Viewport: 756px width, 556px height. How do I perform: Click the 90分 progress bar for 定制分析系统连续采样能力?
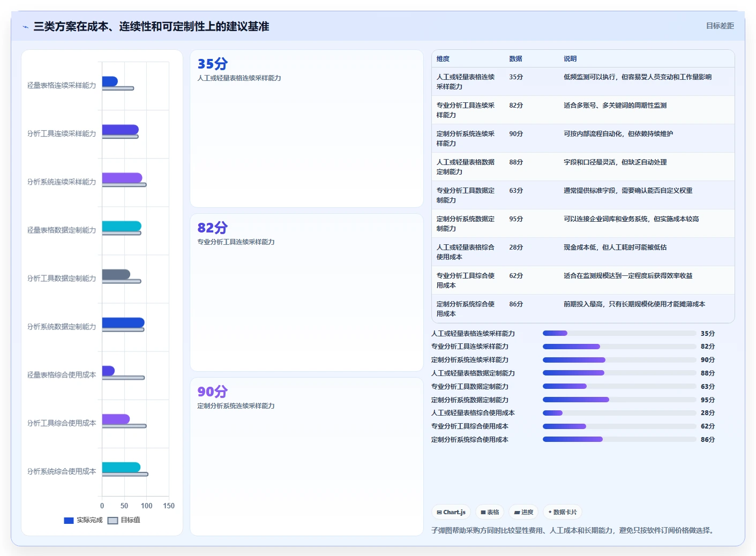point(619,360)
